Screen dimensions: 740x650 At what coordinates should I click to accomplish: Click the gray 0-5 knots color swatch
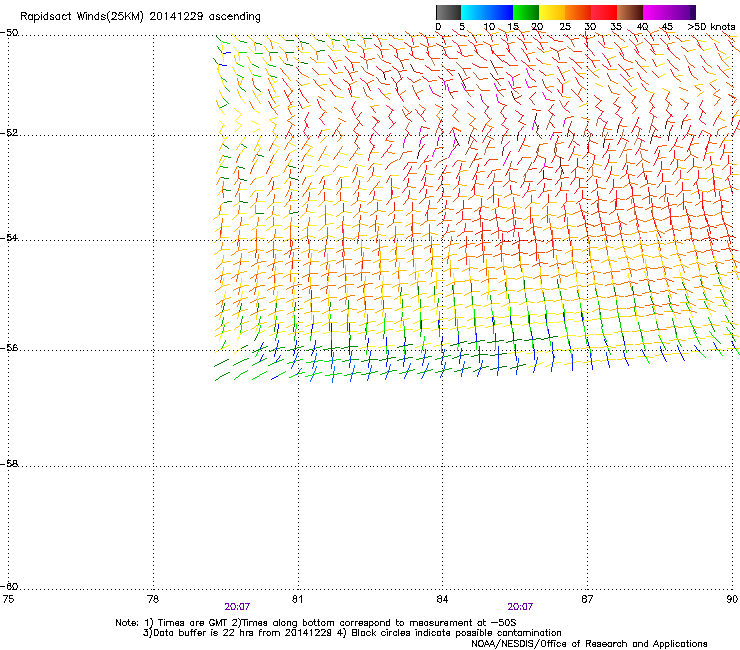pos(448,12)
